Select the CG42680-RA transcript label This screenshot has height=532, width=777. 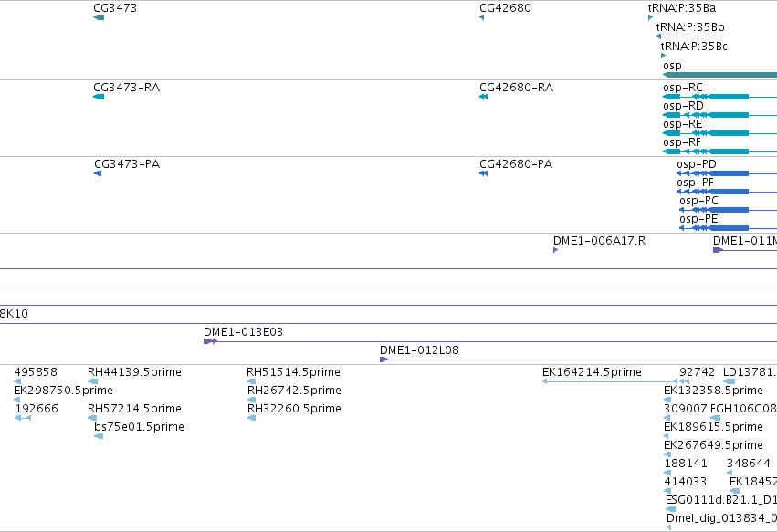(x=517, y=88)
